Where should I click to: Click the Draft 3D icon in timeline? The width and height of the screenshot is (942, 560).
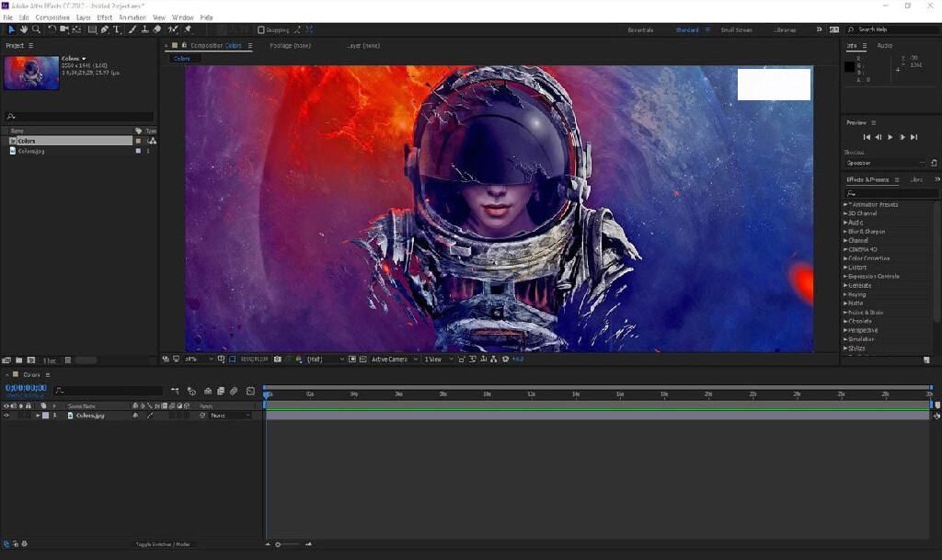191,391
